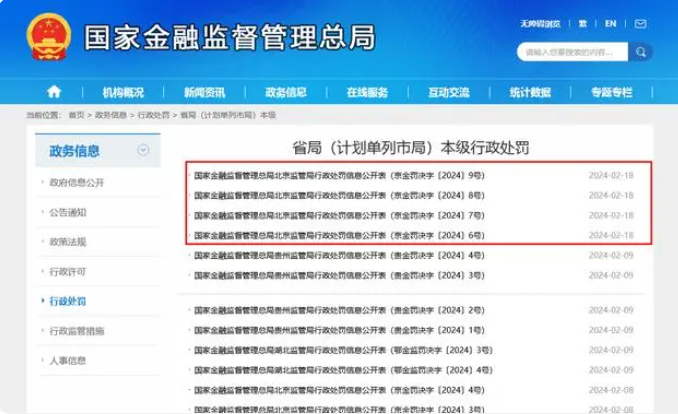This screenshot has width=678, height=414.
Task: Open the 新闻资讯 menu
Action: [x=205, y=92]
